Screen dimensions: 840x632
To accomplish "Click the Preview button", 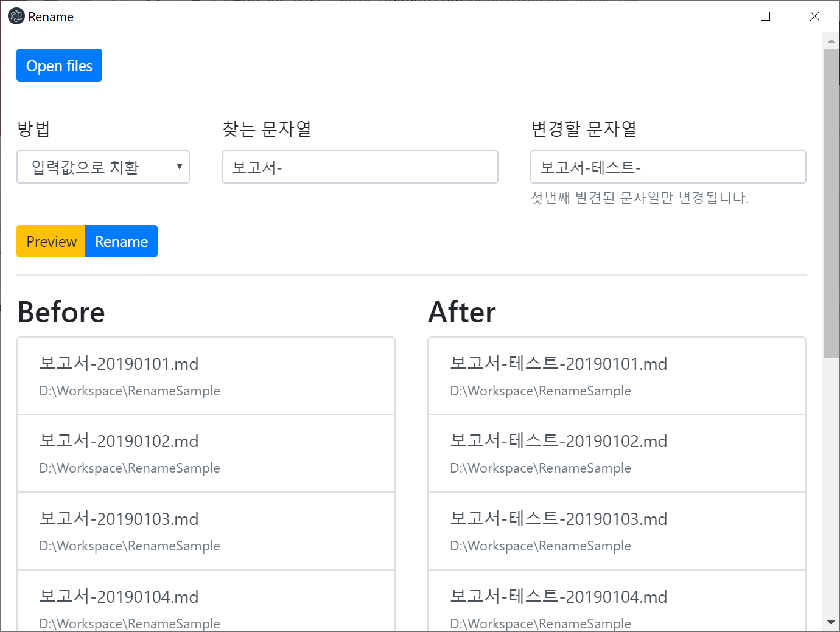I will (51, 241).
